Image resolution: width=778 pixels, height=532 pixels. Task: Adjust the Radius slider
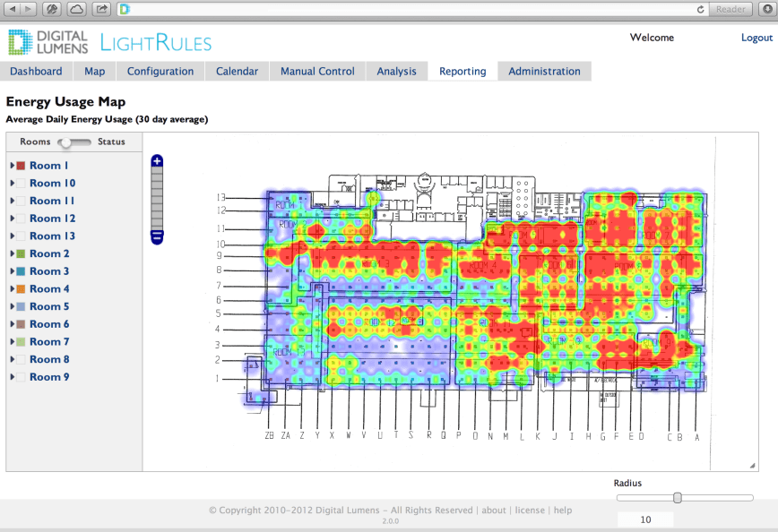pyautogui.click(x=679, y=498)
